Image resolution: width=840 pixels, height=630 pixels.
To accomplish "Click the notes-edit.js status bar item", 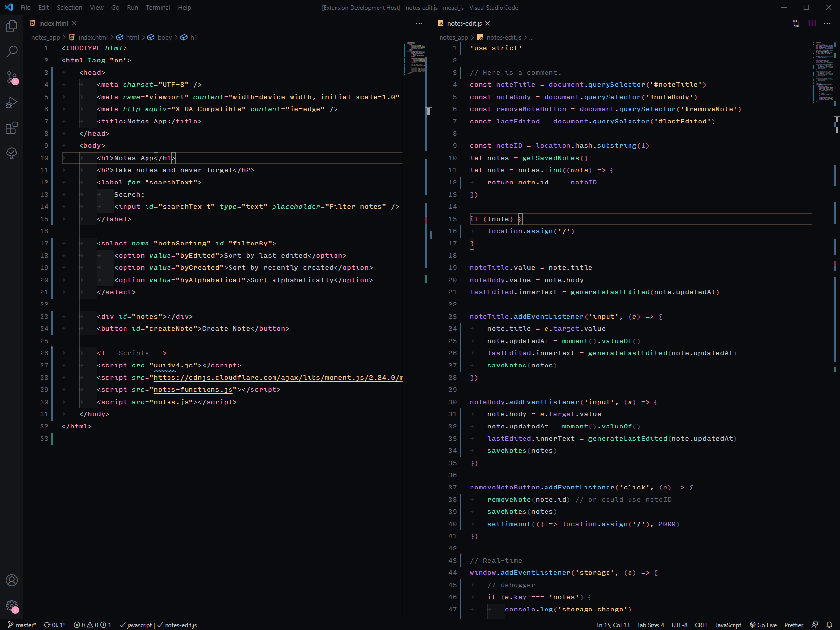I will tap(177, 625).
